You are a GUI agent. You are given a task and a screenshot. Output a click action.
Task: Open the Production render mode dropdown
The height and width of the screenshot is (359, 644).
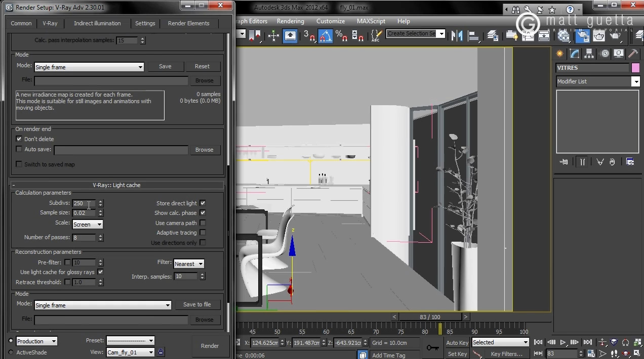[36, 341]
